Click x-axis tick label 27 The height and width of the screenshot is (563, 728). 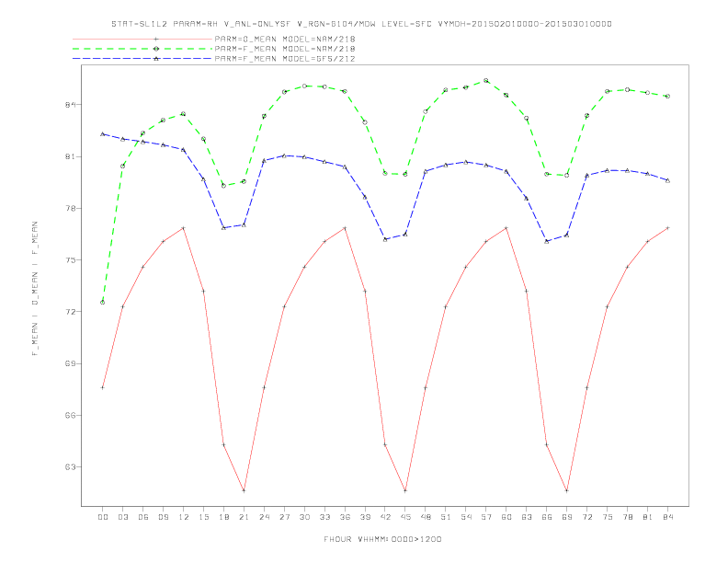click(284, 517)
